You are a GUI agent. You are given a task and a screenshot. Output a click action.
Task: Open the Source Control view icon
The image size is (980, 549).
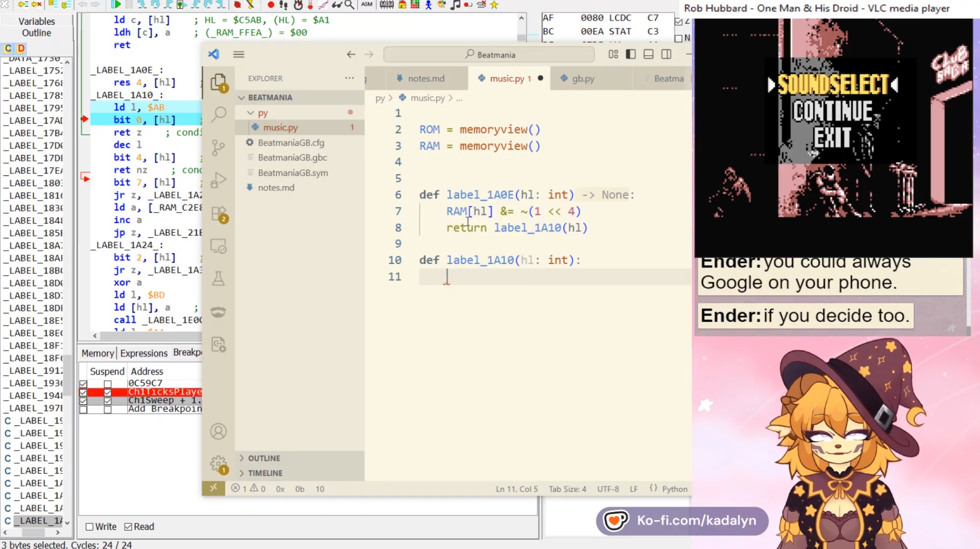pyautogui.click(x=218, y=147)
